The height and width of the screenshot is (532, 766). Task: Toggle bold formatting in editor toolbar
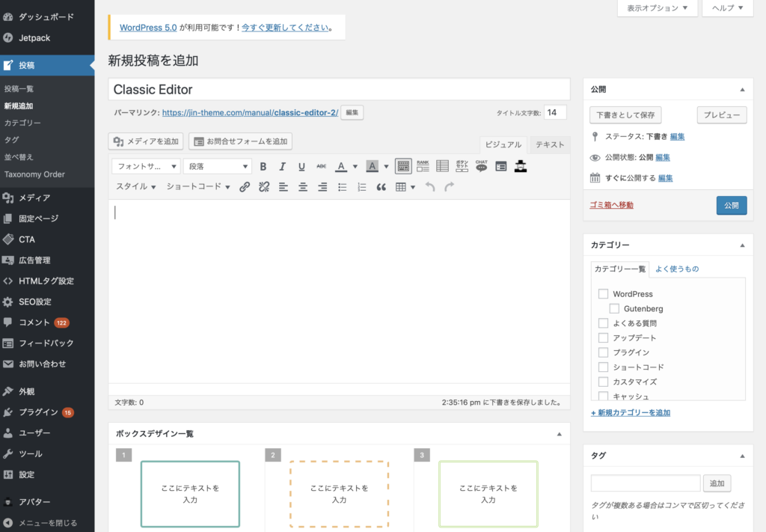point(263,166)
